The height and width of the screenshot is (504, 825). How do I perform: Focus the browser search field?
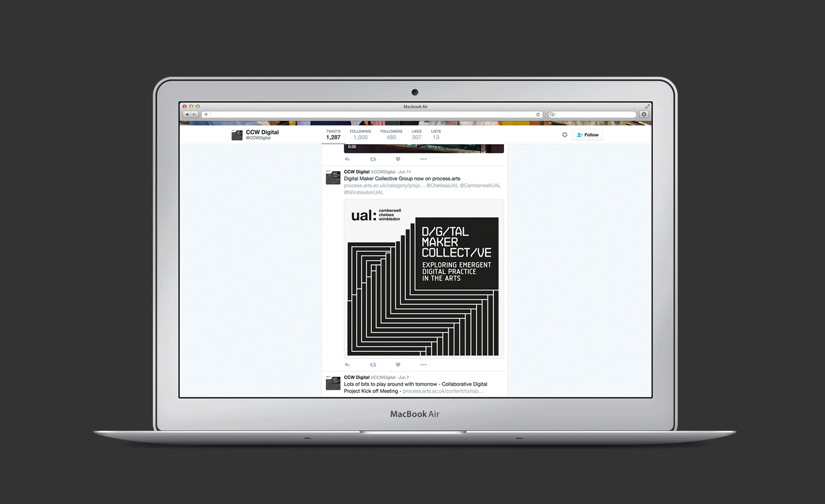(592, 114)
